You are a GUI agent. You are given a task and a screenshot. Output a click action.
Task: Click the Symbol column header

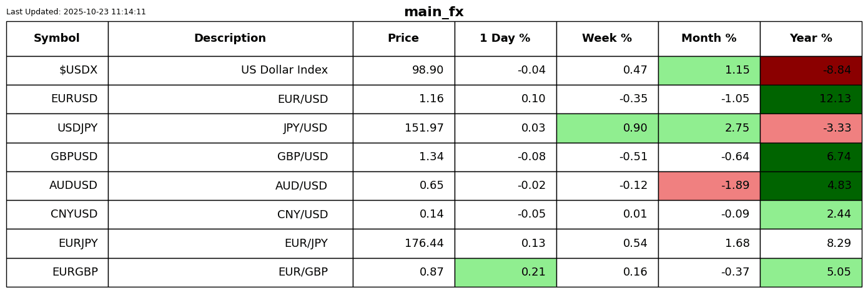click(57, 39)
